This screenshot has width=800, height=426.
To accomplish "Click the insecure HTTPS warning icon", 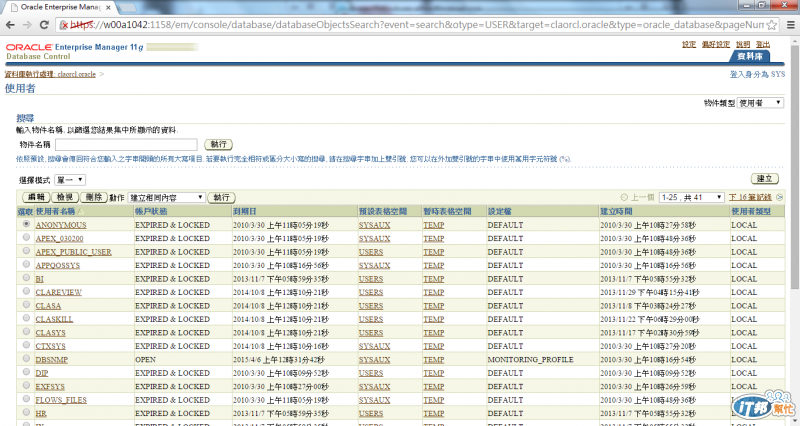I will tap(64, 25).
